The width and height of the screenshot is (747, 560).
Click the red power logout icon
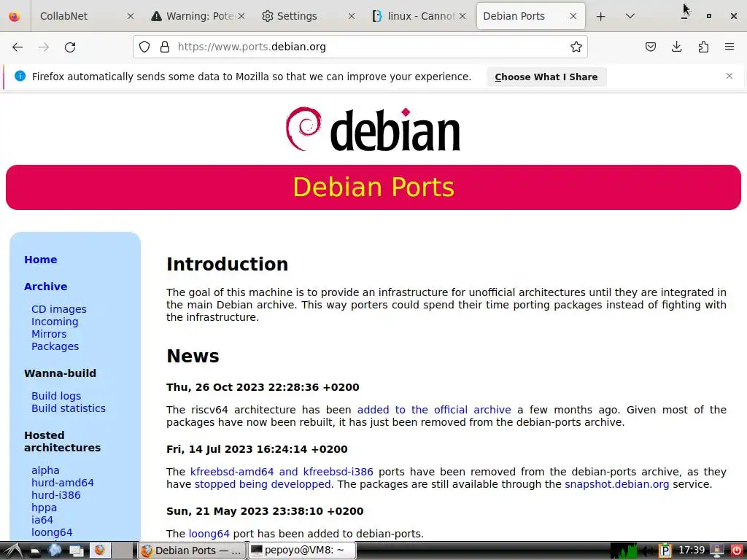pos(736,551)
